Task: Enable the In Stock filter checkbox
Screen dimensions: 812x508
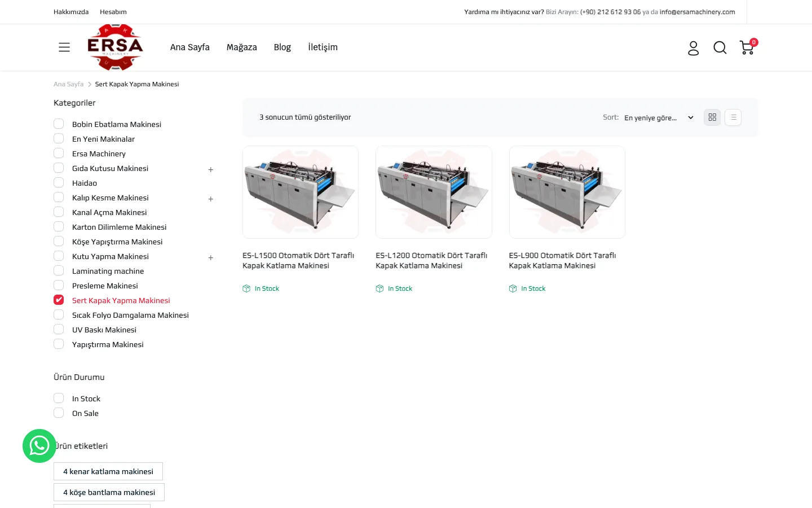Action: pos(59,398)
